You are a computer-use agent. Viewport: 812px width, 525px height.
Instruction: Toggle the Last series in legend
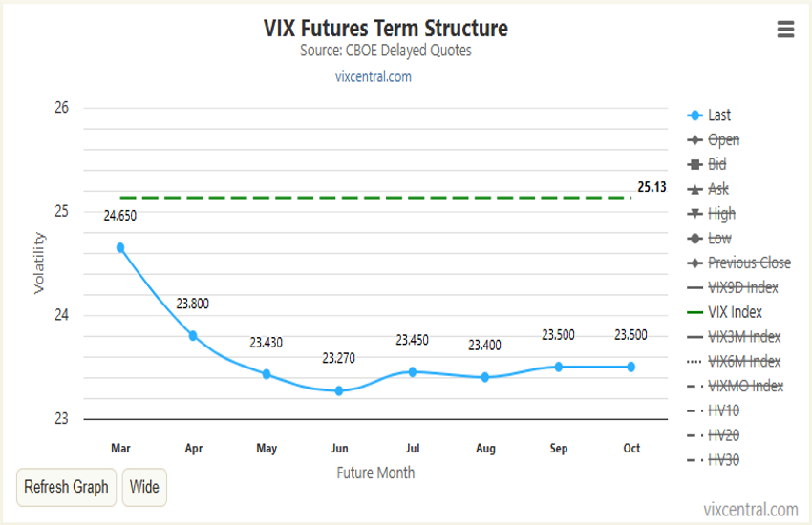[718, 115]
